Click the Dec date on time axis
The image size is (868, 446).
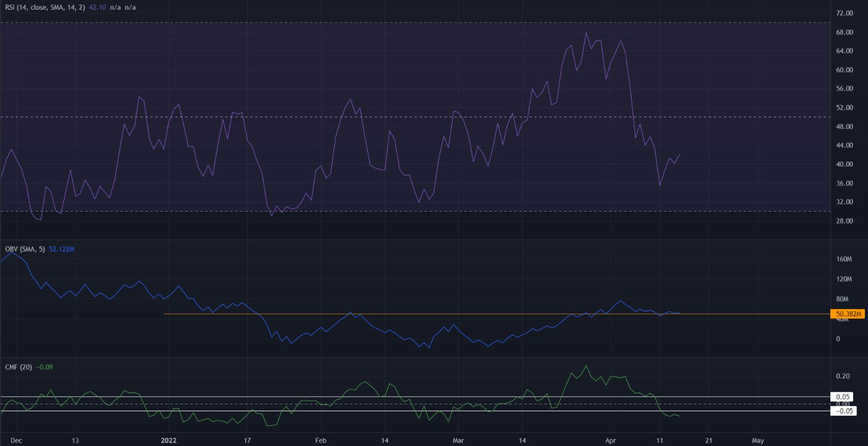pos(15,440)
